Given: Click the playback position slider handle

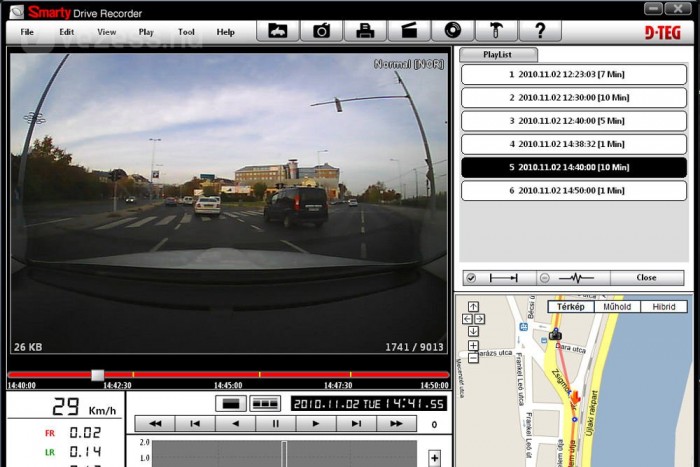Looking at the screenshot, I should tap(97, 375).
